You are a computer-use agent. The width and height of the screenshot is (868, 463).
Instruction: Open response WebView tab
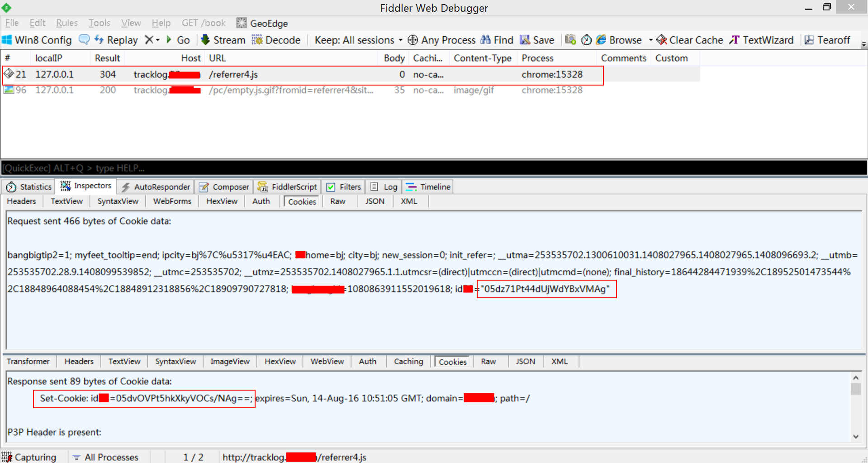tap(327, 362)
